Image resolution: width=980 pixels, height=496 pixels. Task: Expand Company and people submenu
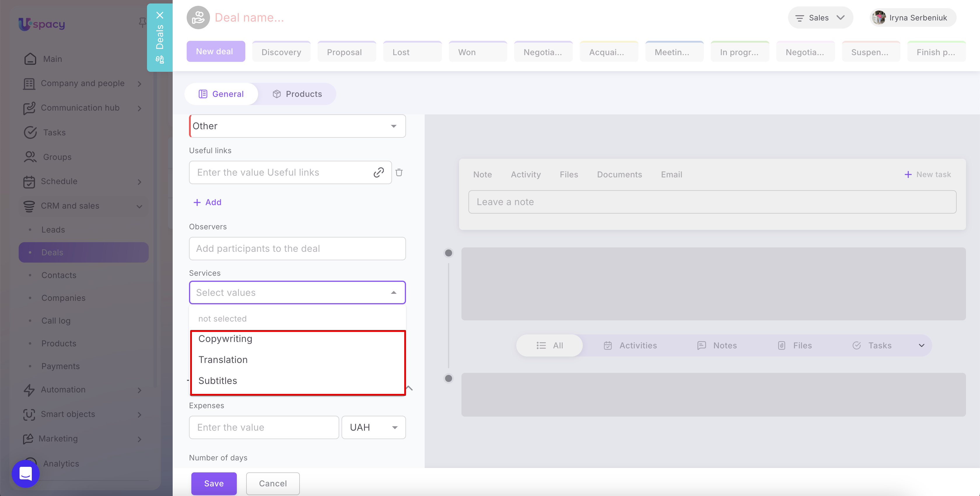click(140, 84)
